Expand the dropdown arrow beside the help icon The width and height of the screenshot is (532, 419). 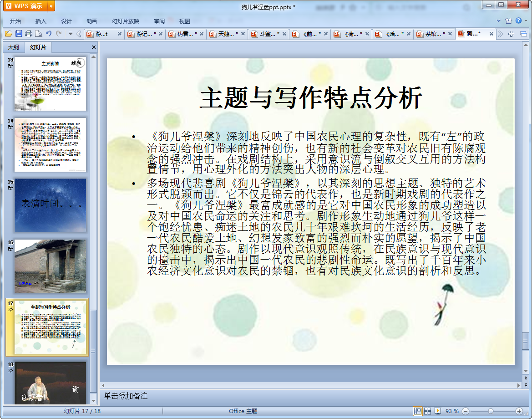[526, 20]
